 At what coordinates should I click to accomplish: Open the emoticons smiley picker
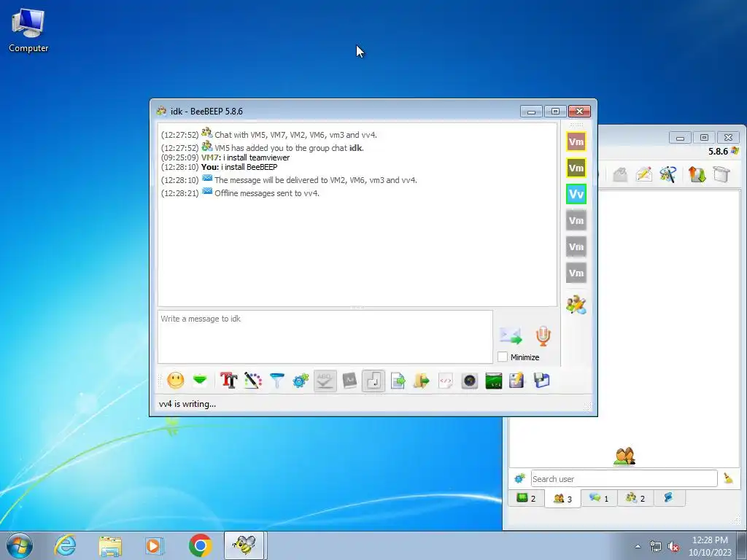pyautogui.click(x=176, y=381)
